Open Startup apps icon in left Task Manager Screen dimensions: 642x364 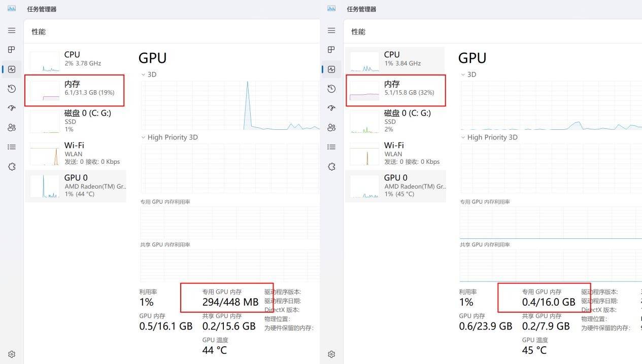pyautogui.click(x=12, y=108)
